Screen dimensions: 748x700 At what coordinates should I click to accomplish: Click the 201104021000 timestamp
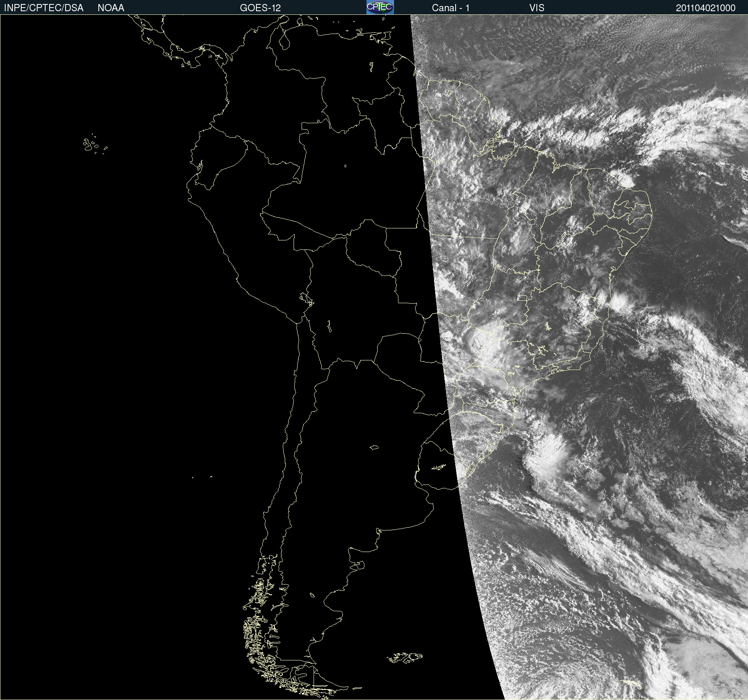pos(706,8)
